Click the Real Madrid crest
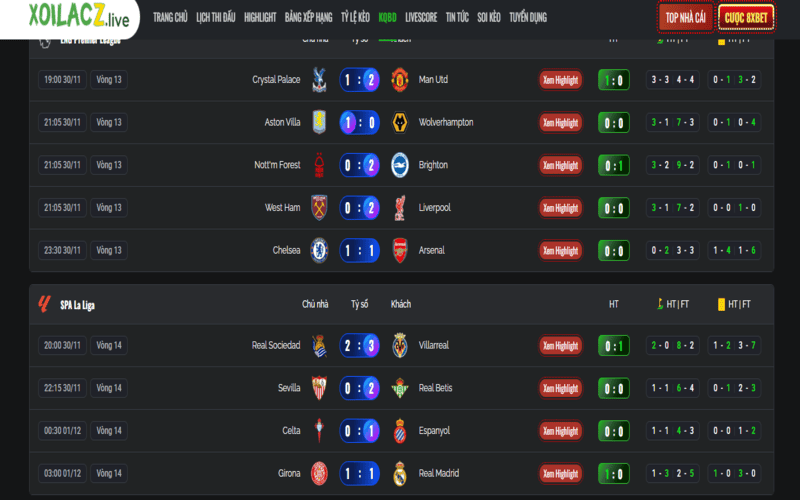Viewport: 800px width, 500px height. (x=400, y=473)
